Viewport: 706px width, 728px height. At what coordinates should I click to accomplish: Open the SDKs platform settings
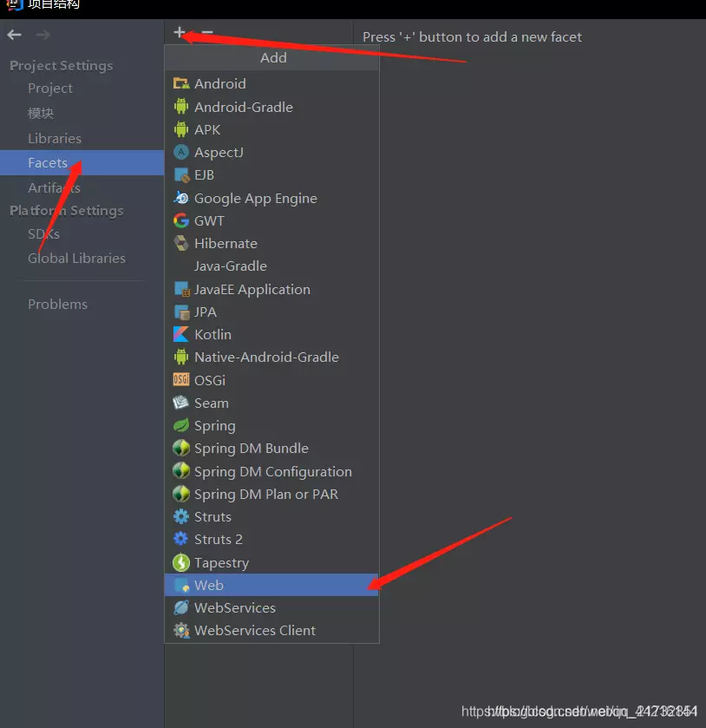pos(43,233)
